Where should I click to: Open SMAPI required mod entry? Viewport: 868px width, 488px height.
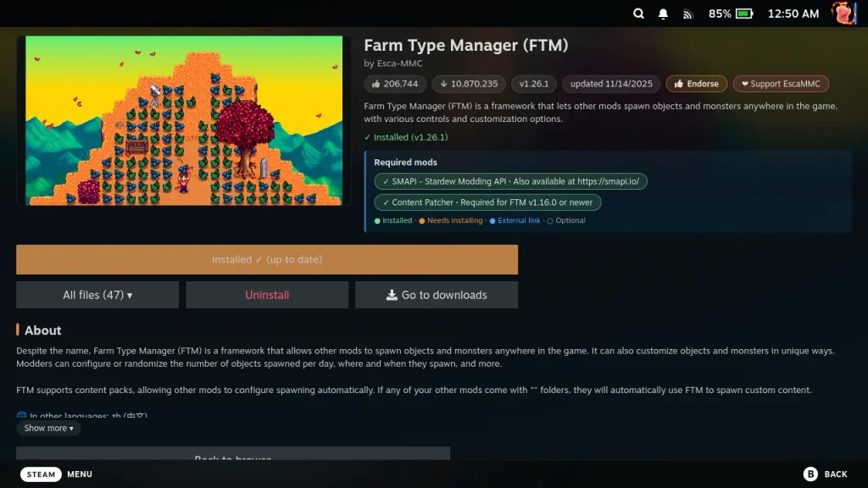(x=510, y=181)
